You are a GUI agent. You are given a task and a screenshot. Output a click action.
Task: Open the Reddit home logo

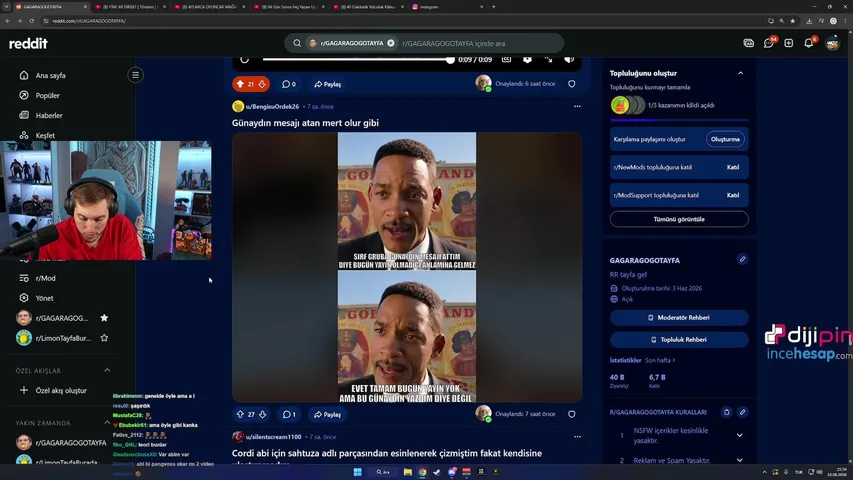pyautogui.click(x=28, y=44)
